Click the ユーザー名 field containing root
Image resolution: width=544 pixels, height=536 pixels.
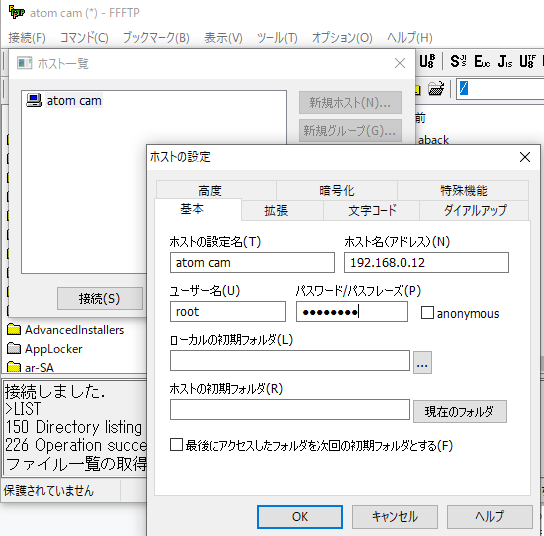pyautogui.click(x=228, y=312)
